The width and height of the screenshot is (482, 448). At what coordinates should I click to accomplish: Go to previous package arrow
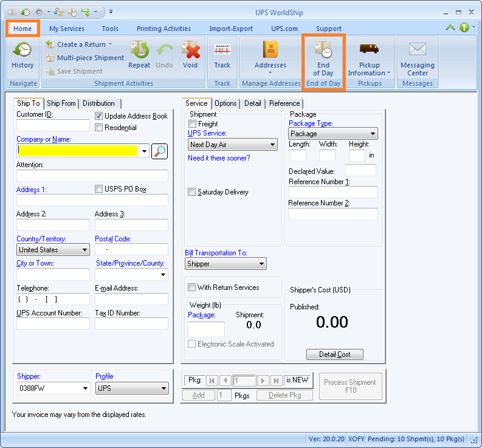(x=226, y=381)
